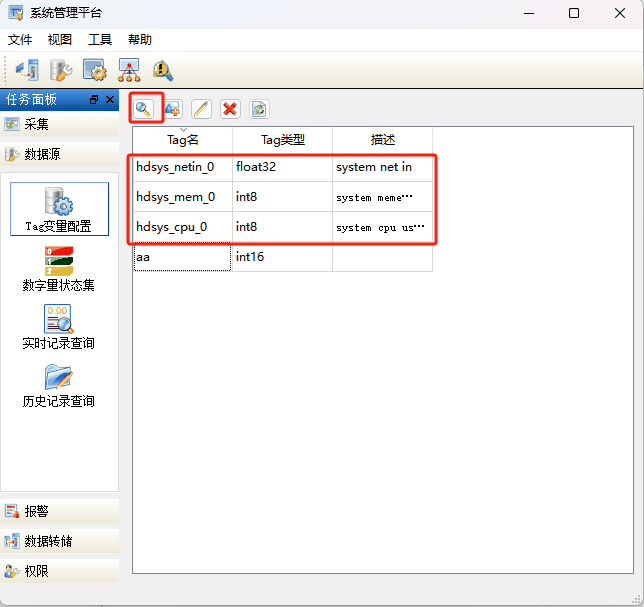Viewport: 644px width, 607px height.
Task: Click the warning magnifier toolbar icon
Action: (163, 70)
